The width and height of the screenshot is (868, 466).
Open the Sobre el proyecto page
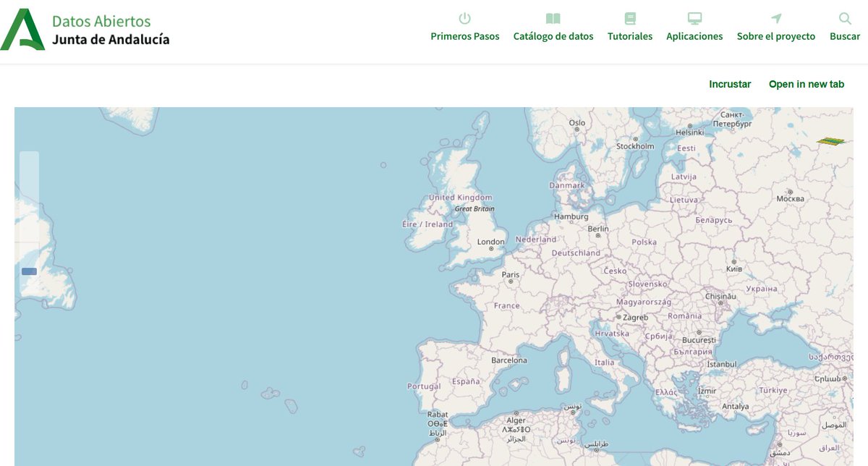click(x=776, y=35)
